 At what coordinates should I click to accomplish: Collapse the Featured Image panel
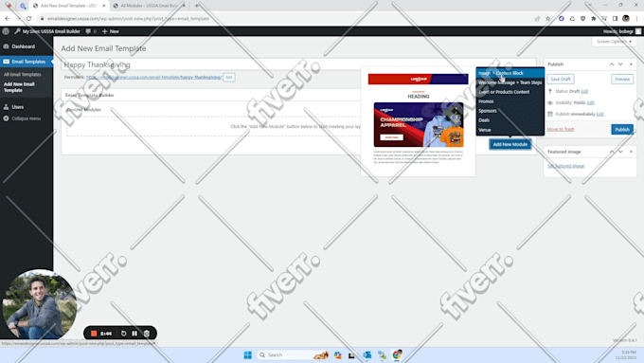pyautogui.click(x=631, y=152)
